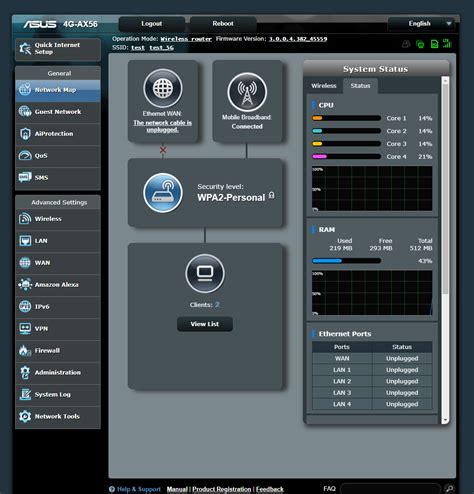This screenshot has height=494, width=474.
Task: Click the View List button
Action: 205,324
